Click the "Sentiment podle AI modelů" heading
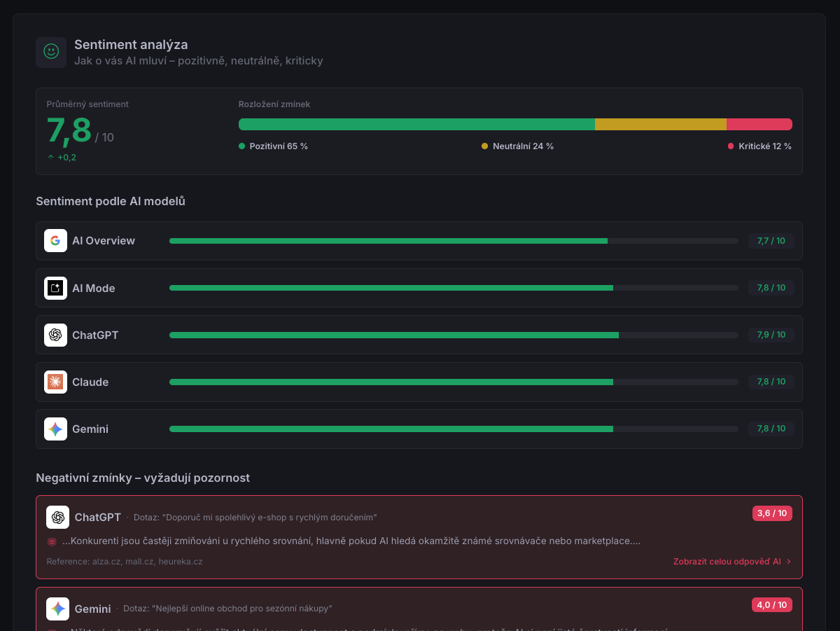 (x=111, y=201)
